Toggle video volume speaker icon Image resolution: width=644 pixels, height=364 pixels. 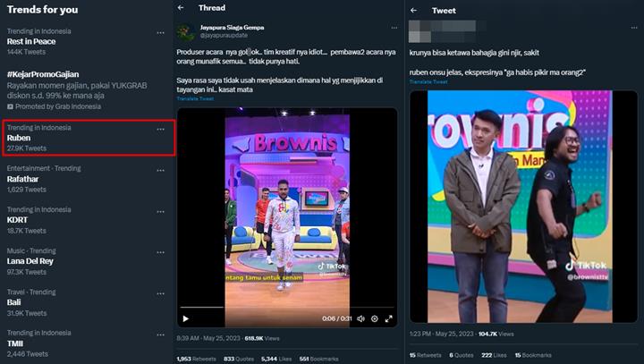[x=360, y=318]
